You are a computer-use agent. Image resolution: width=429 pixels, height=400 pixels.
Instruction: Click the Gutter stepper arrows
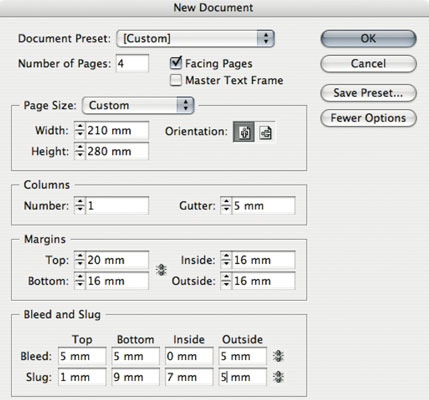(226, 205)
